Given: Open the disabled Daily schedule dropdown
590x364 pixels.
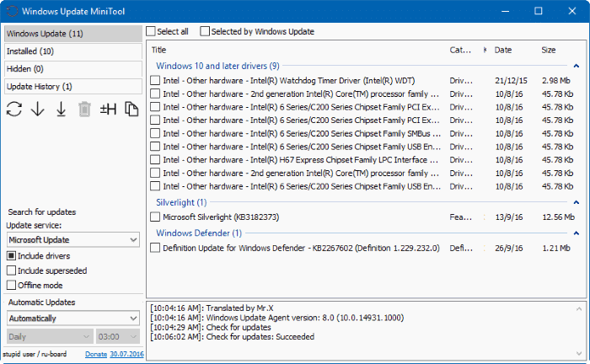Looking at the screenshot, I should (50, 336).
